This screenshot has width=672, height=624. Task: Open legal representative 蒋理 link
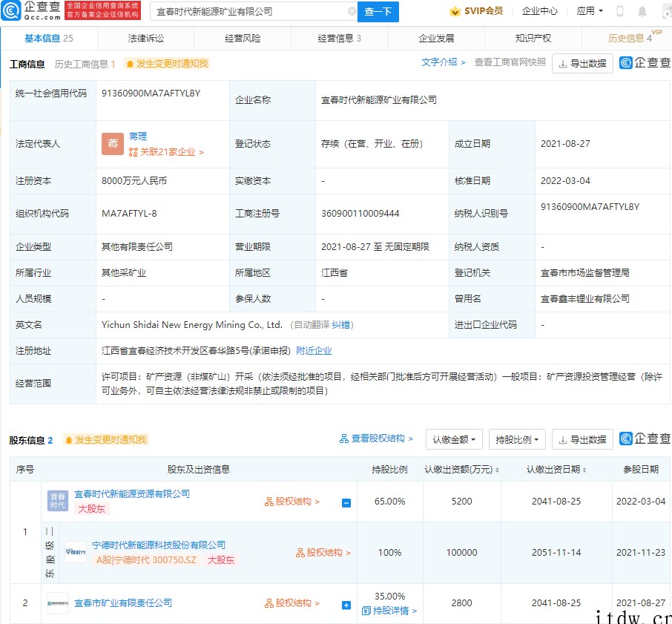[137, 137]
